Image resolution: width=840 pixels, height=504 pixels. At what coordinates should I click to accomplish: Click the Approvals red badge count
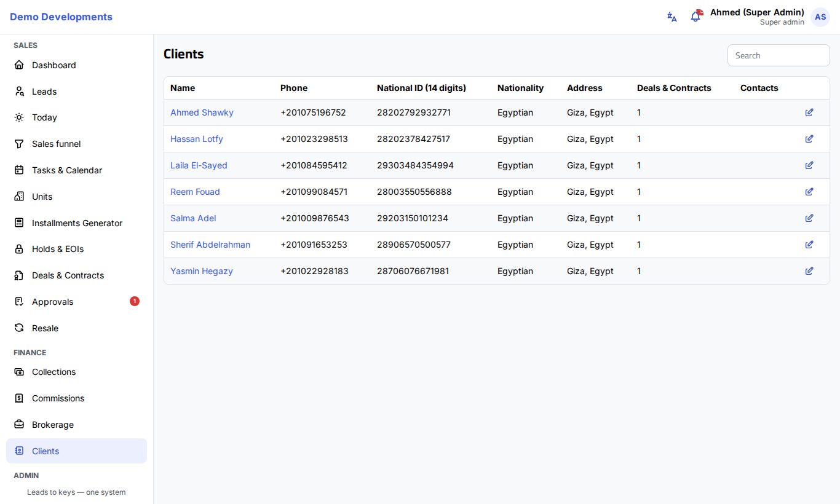(135, 301)
